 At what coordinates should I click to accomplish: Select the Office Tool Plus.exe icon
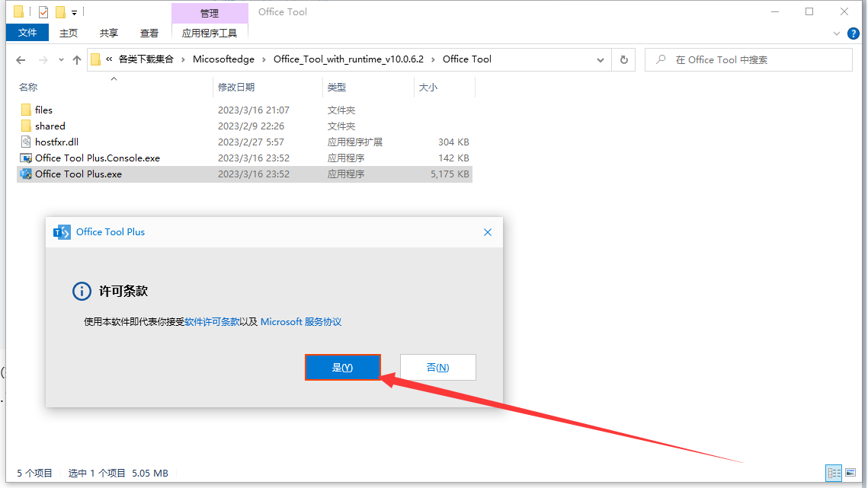[x=25, y=174]
